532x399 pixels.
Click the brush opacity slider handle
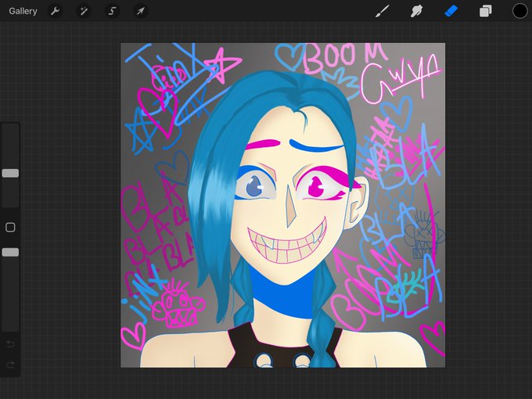coord(10,252)
